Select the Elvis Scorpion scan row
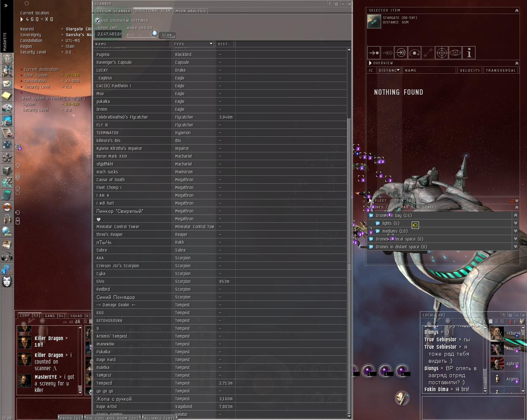 pos(220,281)
